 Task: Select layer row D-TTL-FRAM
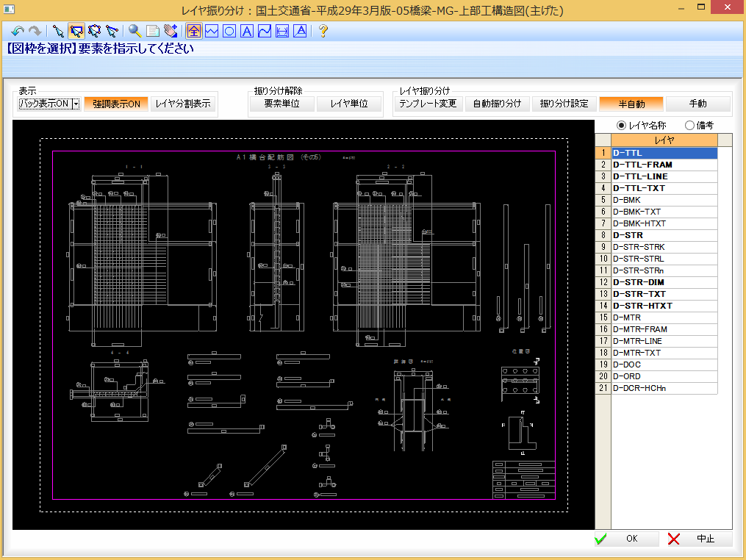(x=664, y=165)
